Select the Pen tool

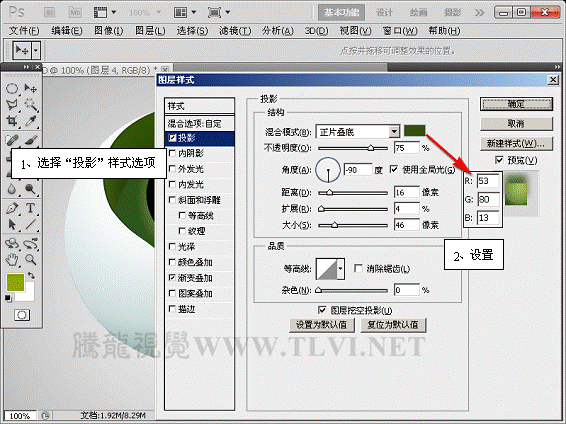[12, 208]
